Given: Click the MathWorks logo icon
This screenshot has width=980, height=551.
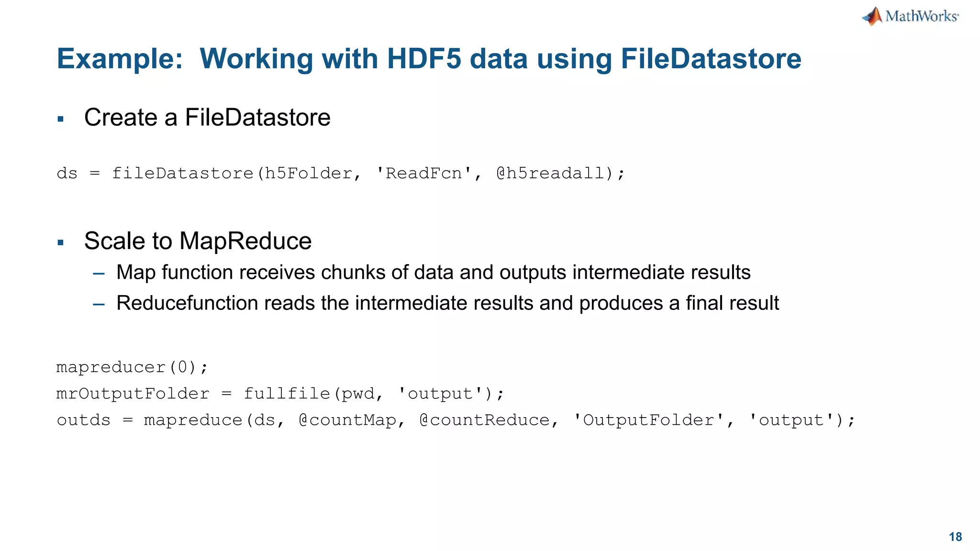Looking at the screenshot, I should pos(873,16).
